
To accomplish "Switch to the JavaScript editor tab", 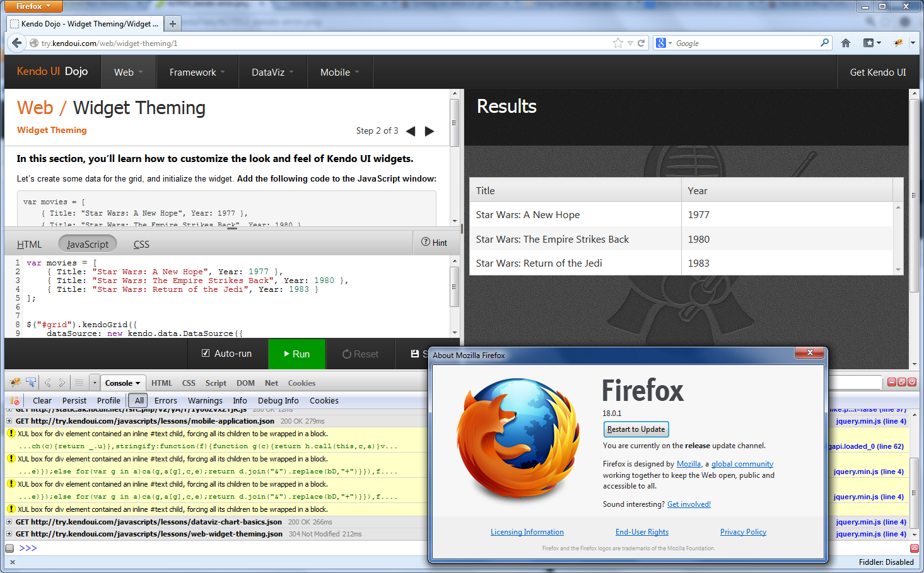I will (x=88, y=244).
